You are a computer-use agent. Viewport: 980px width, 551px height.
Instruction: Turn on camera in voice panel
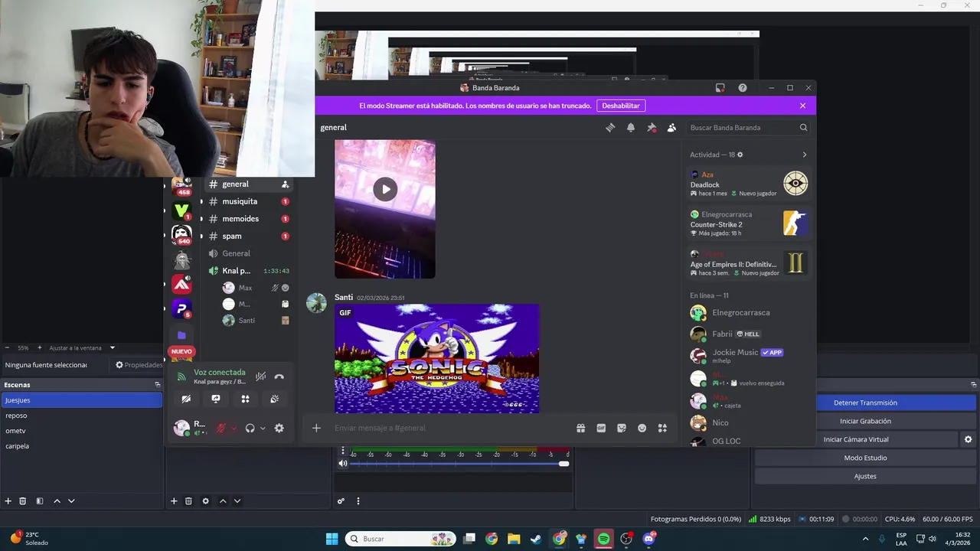click(186, 399)
